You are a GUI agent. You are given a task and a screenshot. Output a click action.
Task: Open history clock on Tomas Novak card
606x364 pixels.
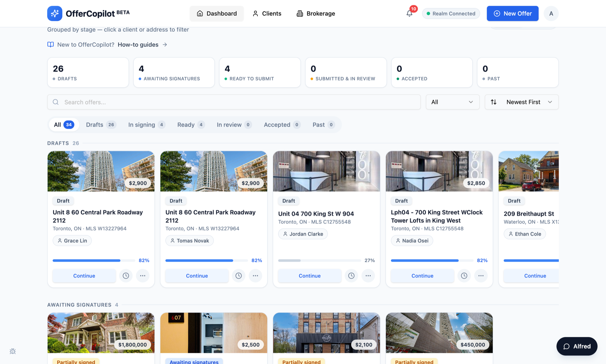tap(239, 276)
